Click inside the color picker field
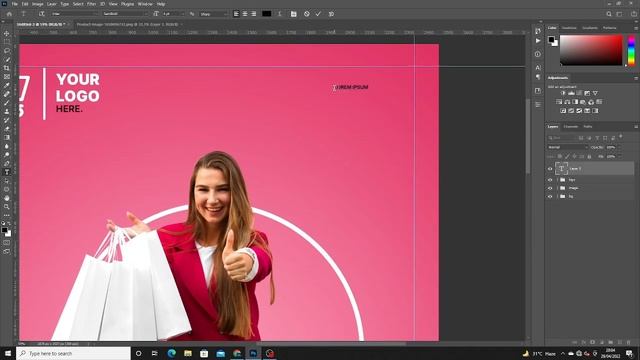 point(591,50)
